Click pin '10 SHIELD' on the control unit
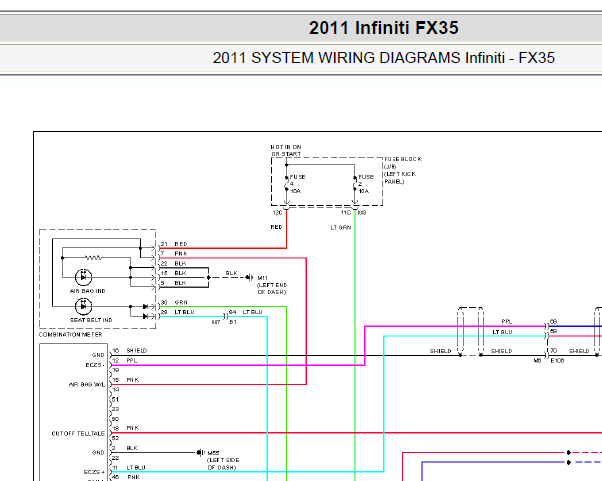602x481 pixels. tap(130, 350)
